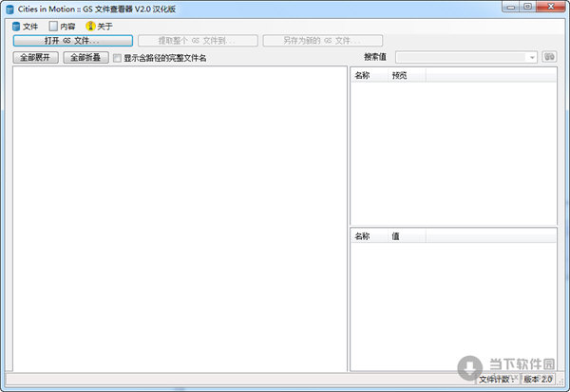Click the 文件计数 status bar entry
The image size is (570, 392).
[x=498, y=380]
